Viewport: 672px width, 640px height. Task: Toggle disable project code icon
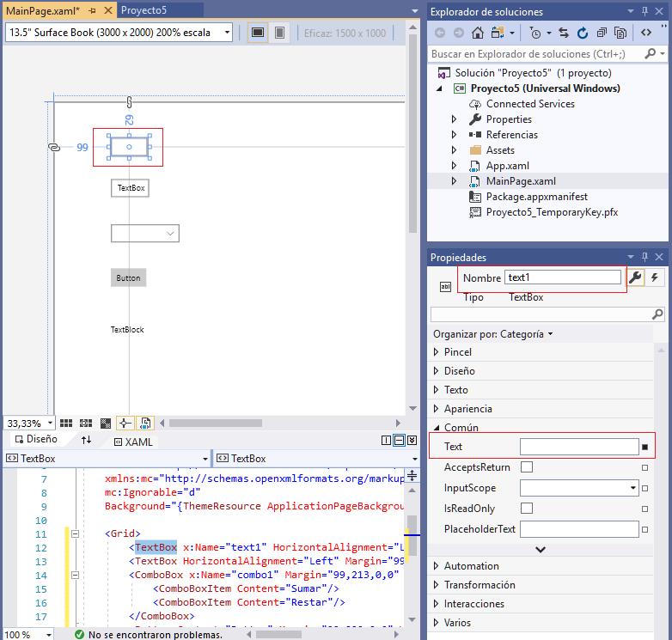145,424
